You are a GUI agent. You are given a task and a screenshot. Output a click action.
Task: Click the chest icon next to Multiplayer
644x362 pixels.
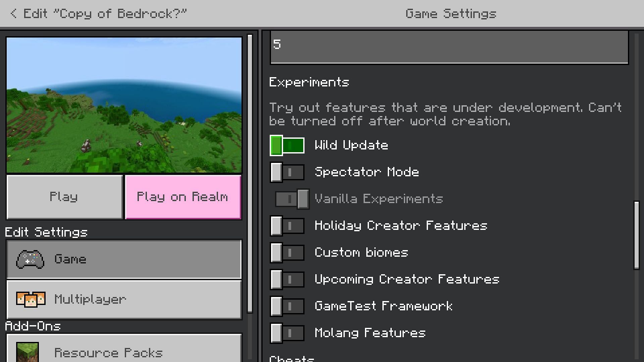click(30, 299)
